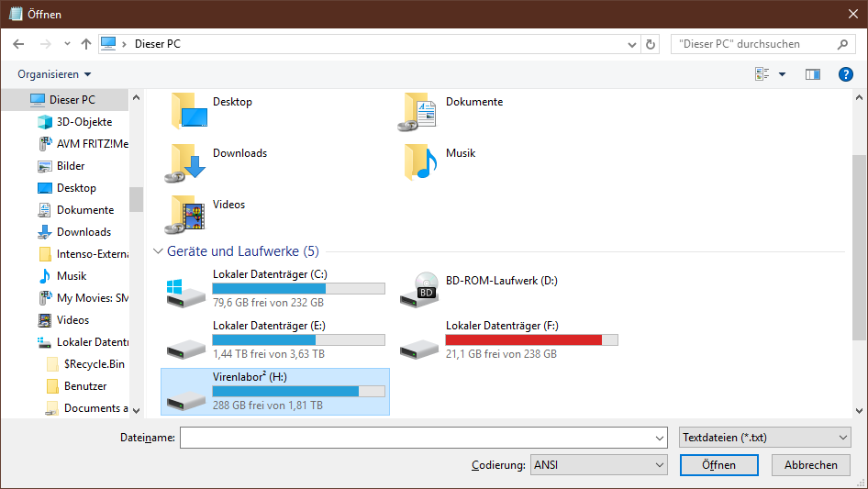The image size is (868, 489).
Task: Click the Lokaler Datenträger (C:) drive icon
Action: pos(185,293)
